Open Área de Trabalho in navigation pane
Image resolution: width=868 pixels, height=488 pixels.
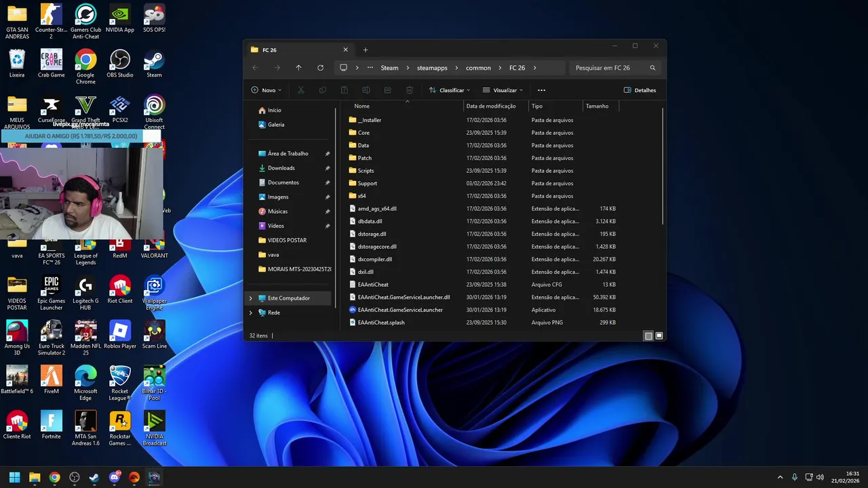click(x=289, y=154)
